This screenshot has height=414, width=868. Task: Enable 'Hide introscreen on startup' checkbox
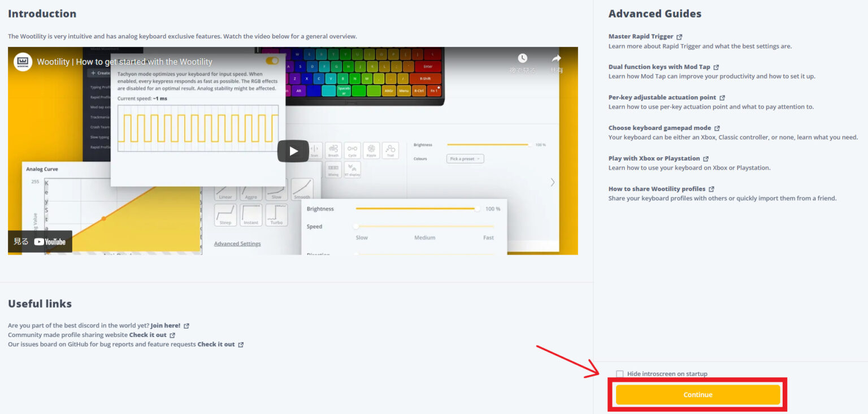coord(620,374)
